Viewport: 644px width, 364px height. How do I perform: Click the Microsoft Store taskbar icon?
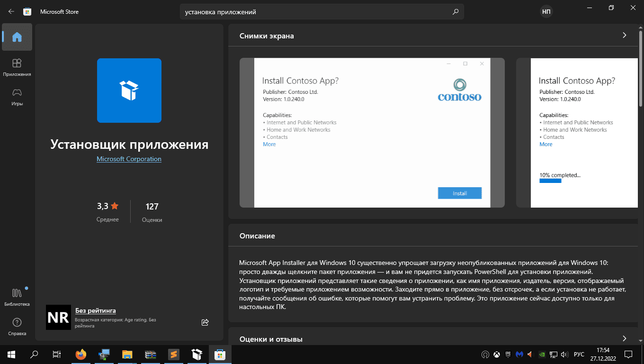pos(220,354)
